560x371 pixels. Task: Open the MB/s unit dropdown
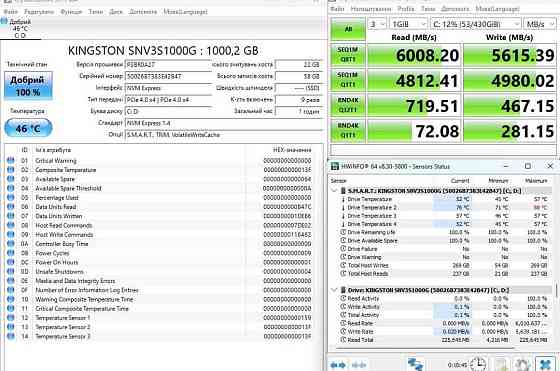pyautogui.click(x=540, y=24)
